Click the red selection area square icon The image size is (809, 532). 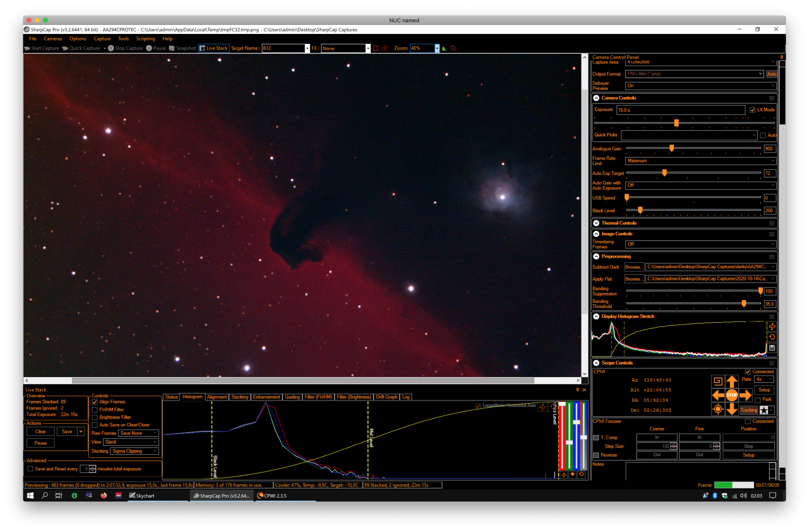376,48
